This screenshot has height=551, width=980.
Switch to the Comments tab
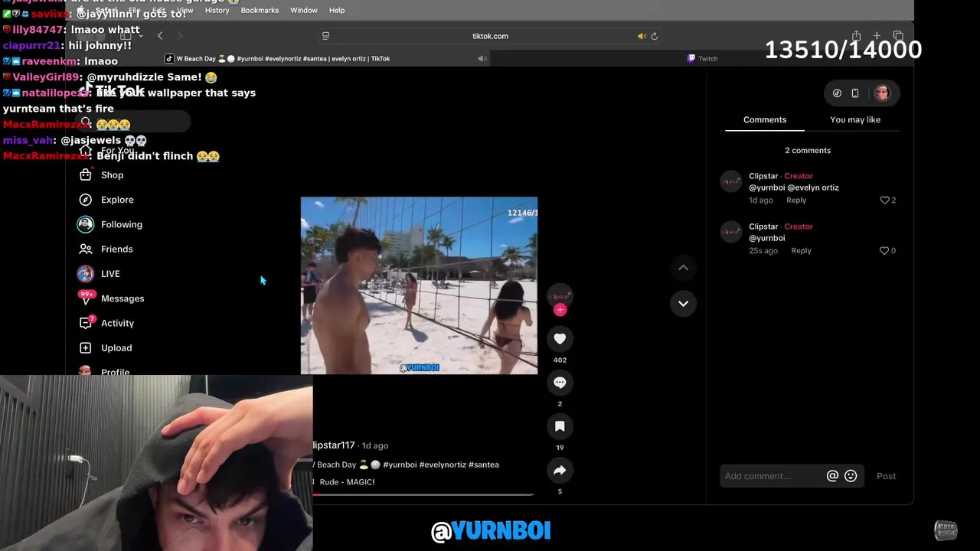pos(765,119)
